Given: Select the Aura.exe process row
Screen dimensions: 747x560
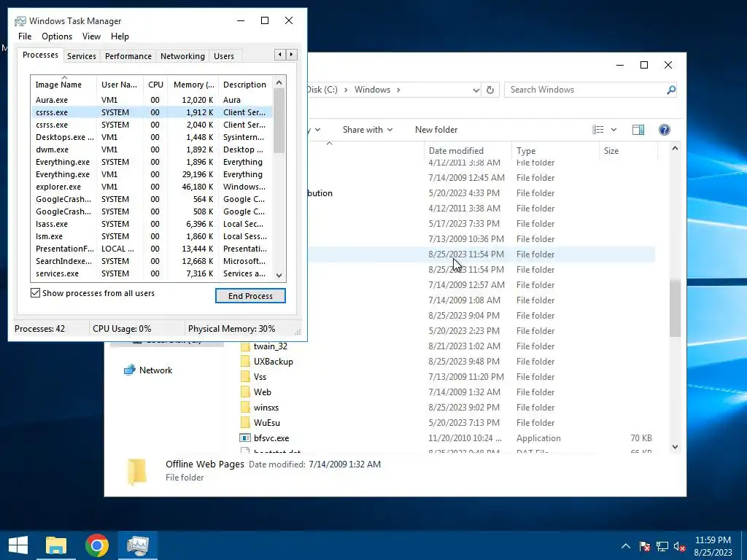Looking at the screenshot, I should coord(152,100).
